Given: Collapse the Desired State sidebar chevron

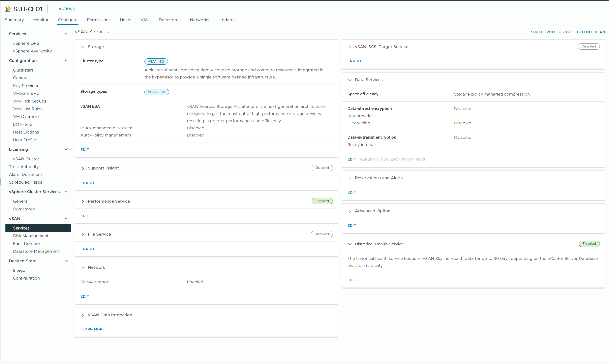Looking at the screenshot, I should (66, 261).
